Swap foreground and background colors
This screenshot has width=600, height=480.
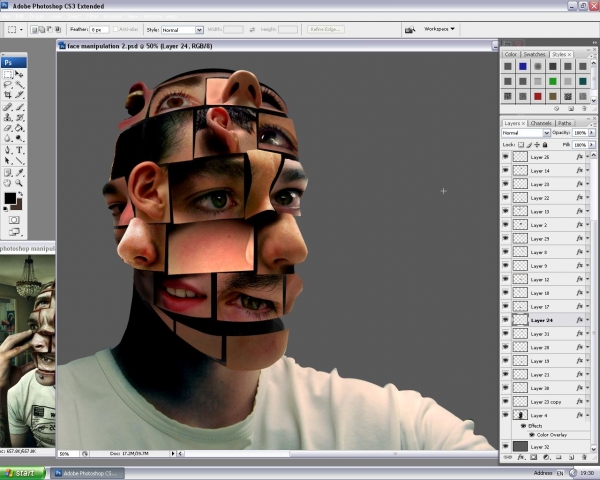coord(20,194)
